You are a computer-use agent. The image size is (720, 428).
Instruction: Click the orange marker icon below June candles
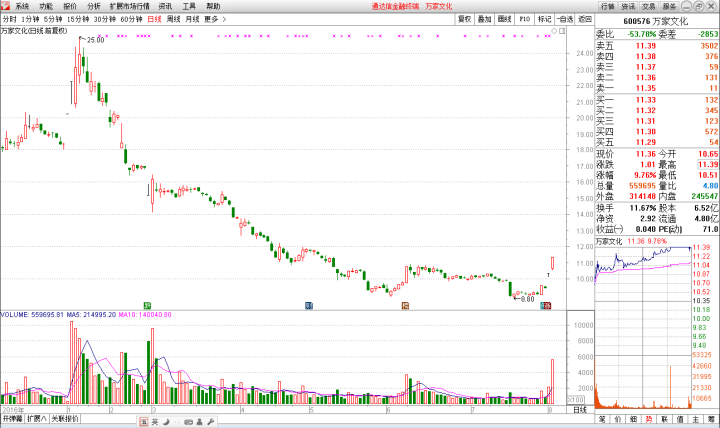tap(405, 305)
